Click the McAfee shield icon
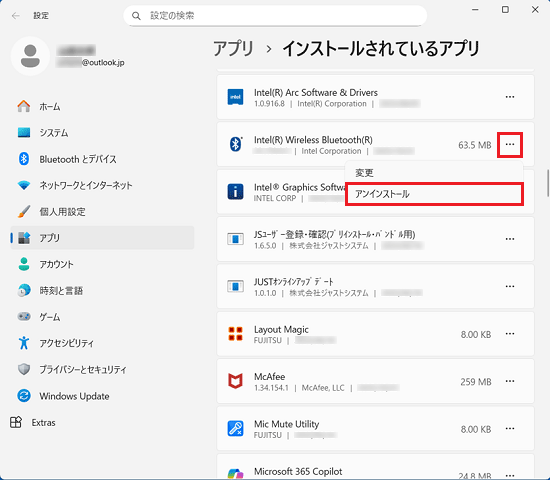This screenshot has height=480, width=550. pyautogui.click(x=235, y=381)
